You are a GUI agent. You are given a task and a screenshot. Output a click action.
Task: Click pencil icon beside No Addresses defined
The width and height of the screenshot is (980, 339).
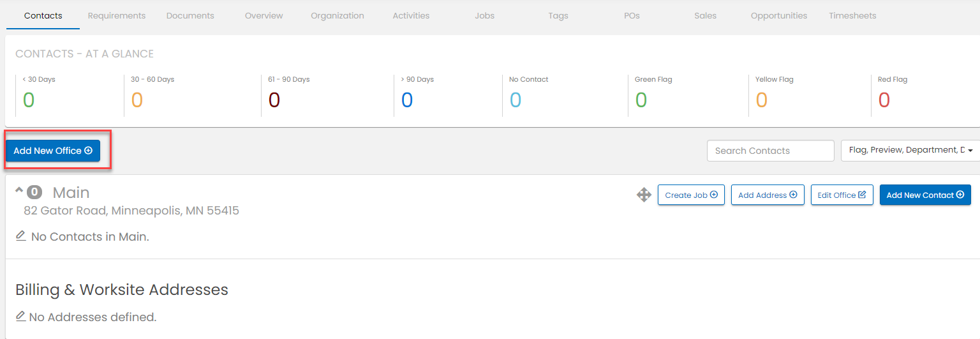(21, 317)
